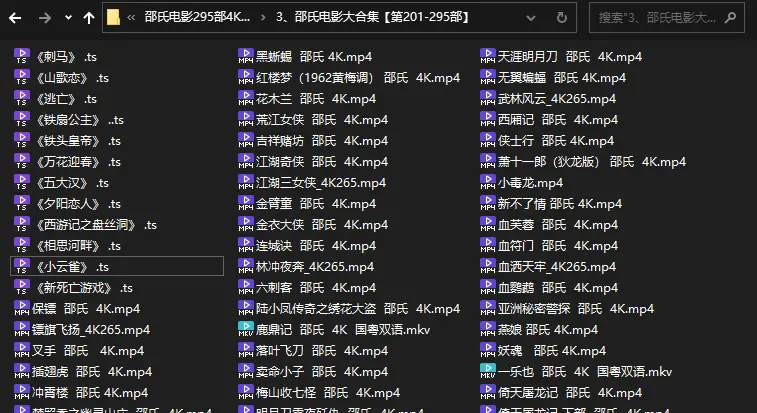Select file name 《夕阳恋人》.ts

click(x=78, y=204)
